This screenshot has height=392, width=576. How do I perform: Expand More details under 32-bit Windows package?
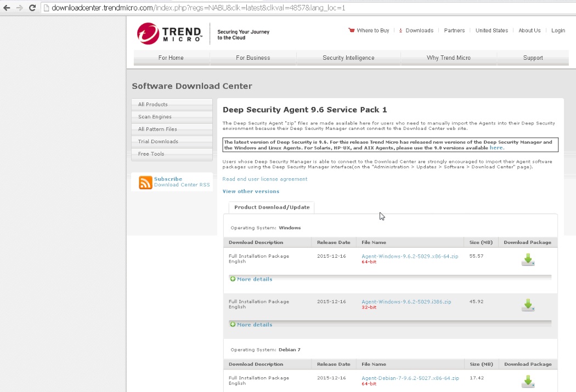coord(254,325)
